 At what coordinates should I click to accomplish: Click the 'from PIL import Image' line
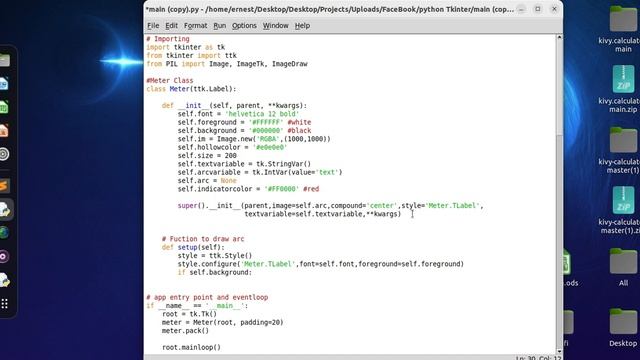pyautogui.click(x=227, y=64)
